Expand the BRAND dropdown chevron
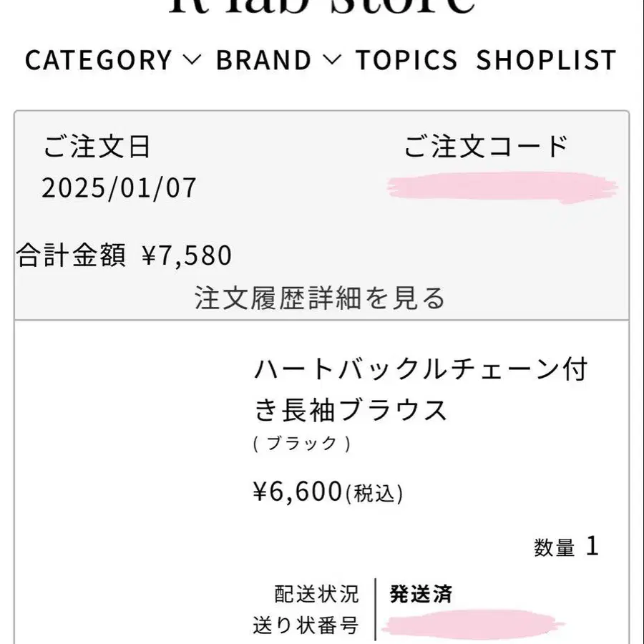The image size is (644, 644). tap(331, 60)
